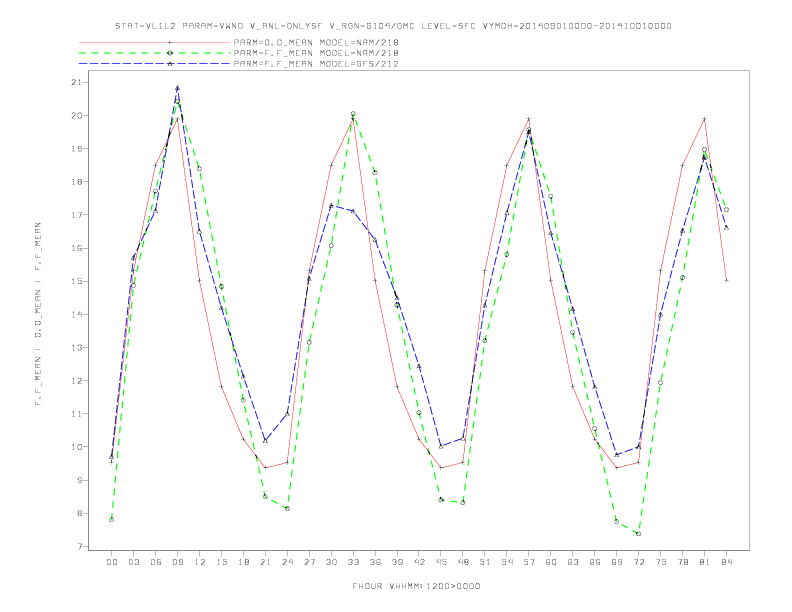Click the blue triangle peak marker at hour 09

(177, 88)
